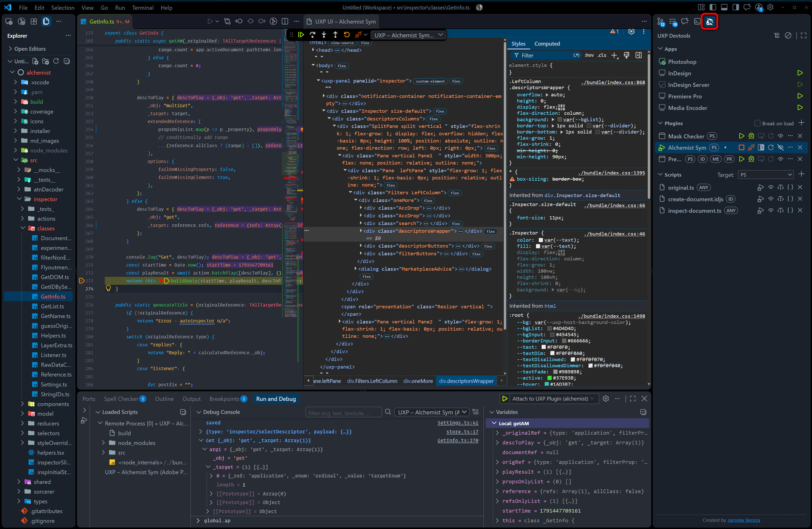The image size is (812, 529).
Task: Toggle the .cls classes panel
Action: tap(602, 55)
